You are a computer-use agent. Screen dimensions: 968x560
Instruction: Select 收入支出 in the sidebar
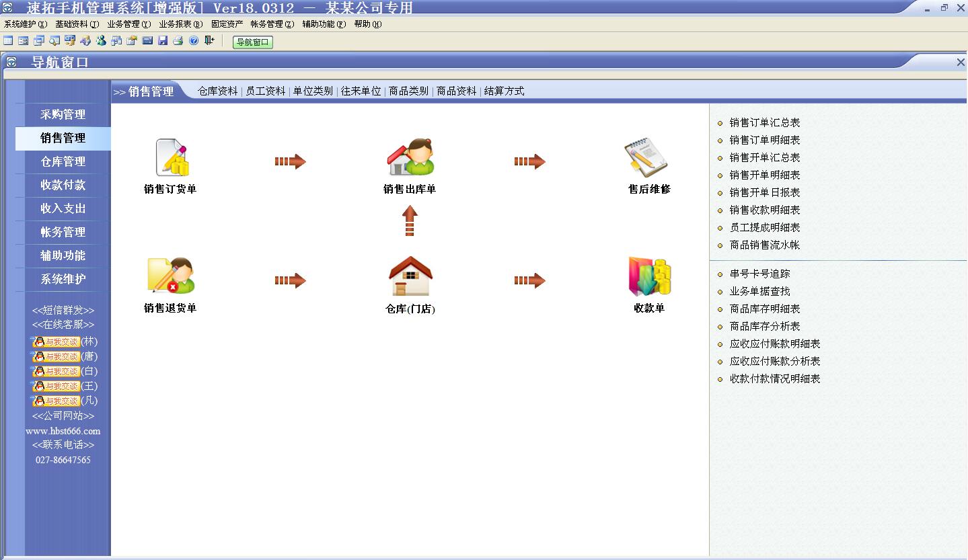pyautogui.click(x=63, y=208)
